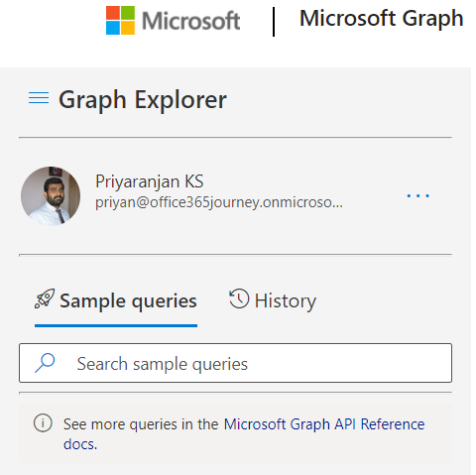Click the Microsoft four-color square logo
This screenshot has height=475, width=476.
click(120, 20)
